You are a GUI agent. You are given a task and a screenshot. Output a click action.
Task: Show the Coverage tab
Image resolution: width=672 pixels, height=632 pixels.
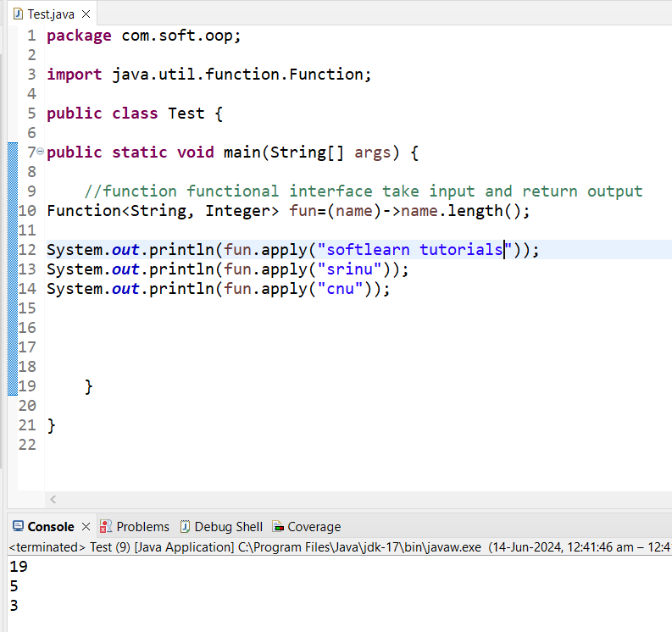[314, 527]
